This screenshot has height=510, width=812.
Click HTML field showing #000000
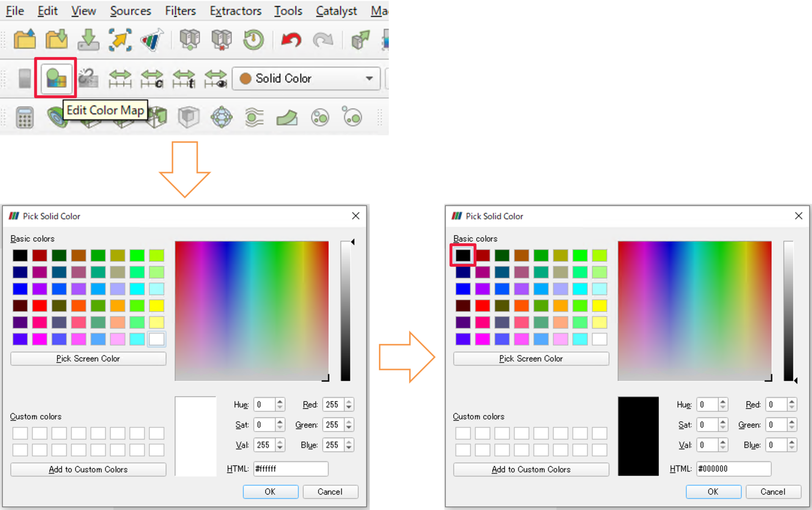pos(734,469)
